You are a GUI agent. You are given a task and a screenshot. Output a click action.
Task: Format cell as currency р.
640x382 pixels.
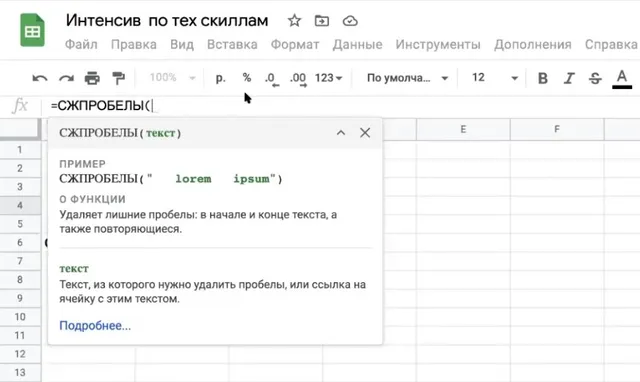[x=220, y=78]
